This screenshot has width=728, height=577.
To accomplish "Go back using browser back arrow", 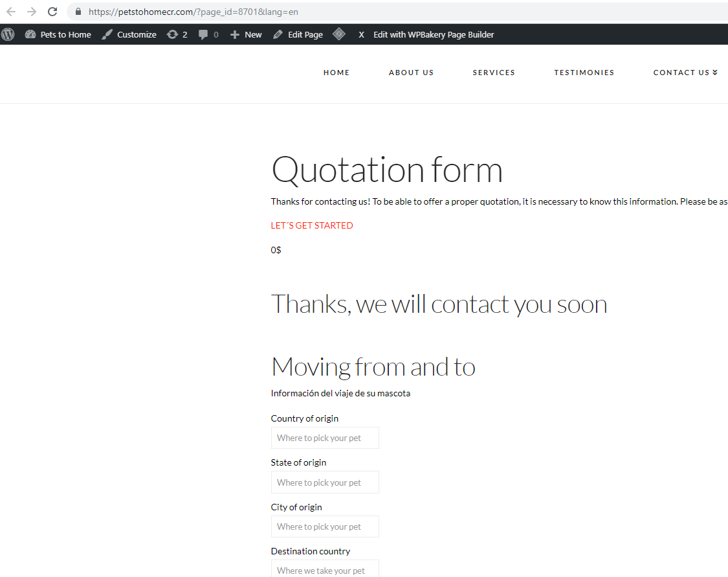I will coord(11,12).
